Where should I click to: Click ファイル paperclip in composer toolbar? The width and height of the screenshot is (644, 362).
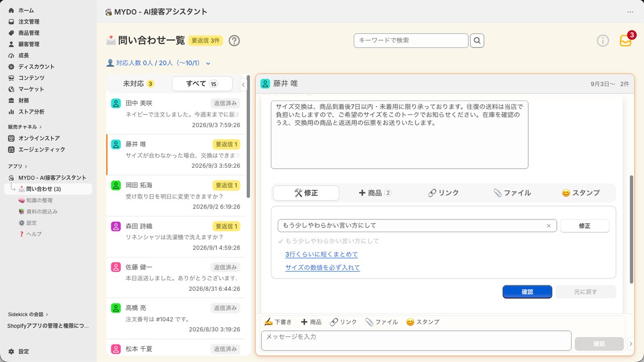(x=369, y=322)
